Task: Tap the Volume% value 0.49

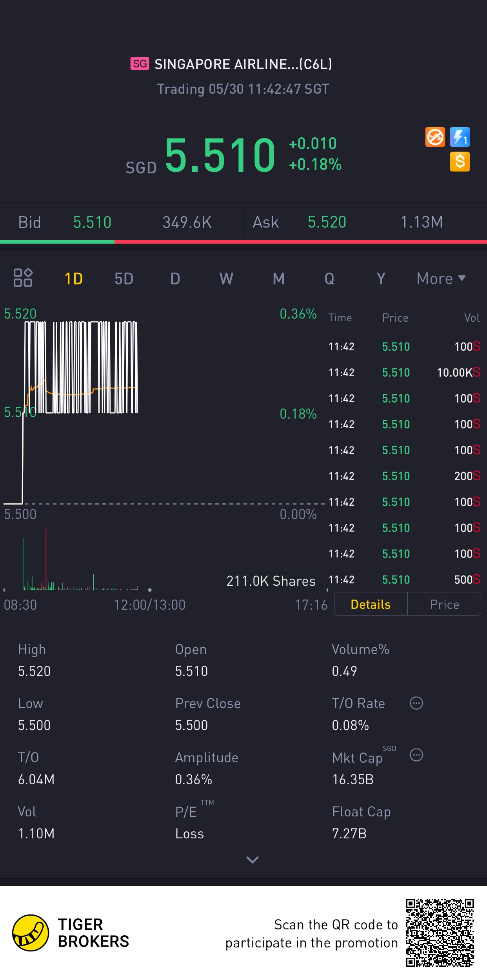Action: click(x=345, y=671)
